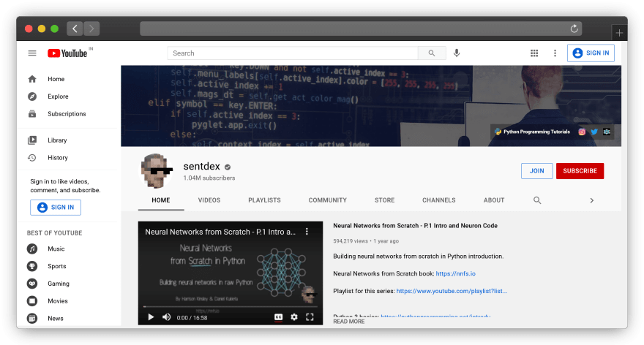
Task: Open the YouTube apps grid
Action: pos(534,53)
